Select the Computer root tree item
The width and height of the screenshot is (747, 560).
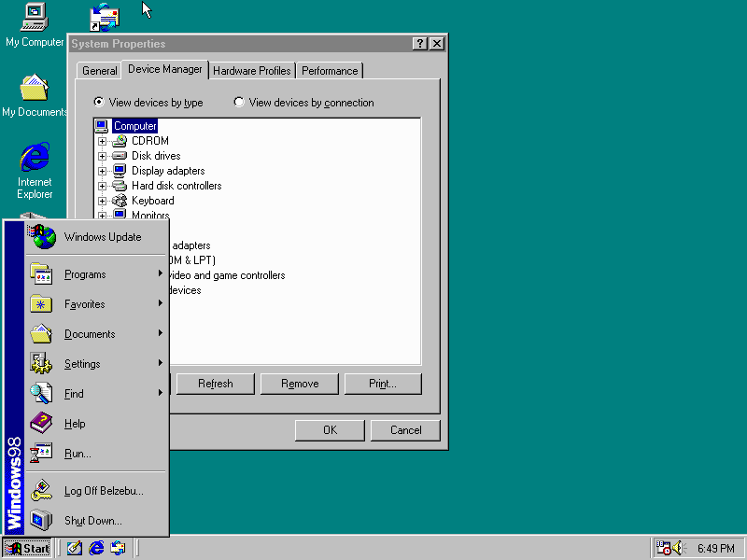[134, 126]
